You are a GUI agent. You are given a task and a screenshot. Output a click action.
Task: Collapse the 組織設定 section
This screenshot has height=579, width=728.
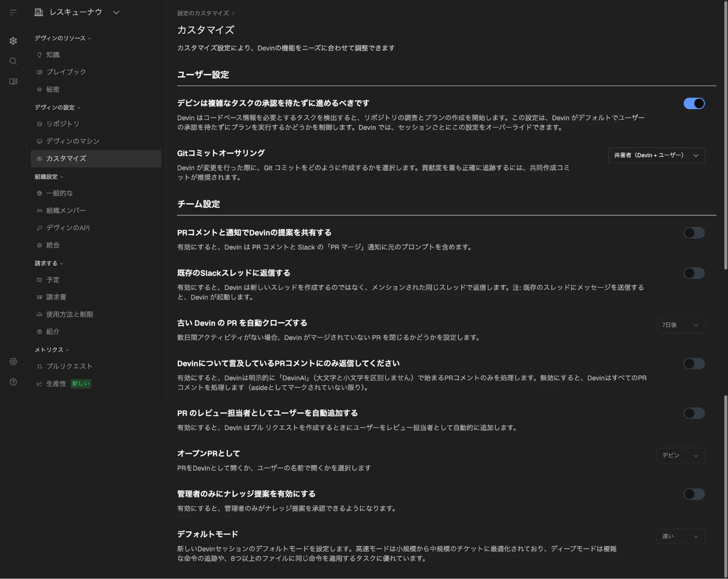(49, 177)
